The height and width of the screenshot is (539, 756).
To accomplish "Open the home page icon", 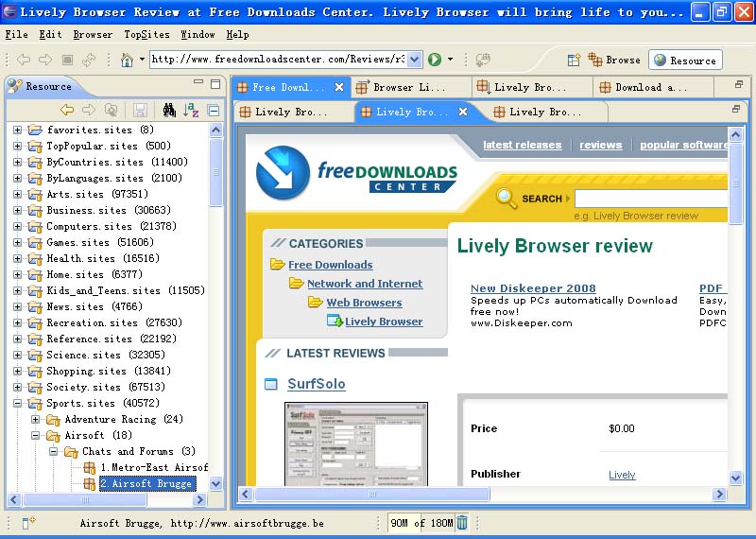I will [x=127, y=60].
